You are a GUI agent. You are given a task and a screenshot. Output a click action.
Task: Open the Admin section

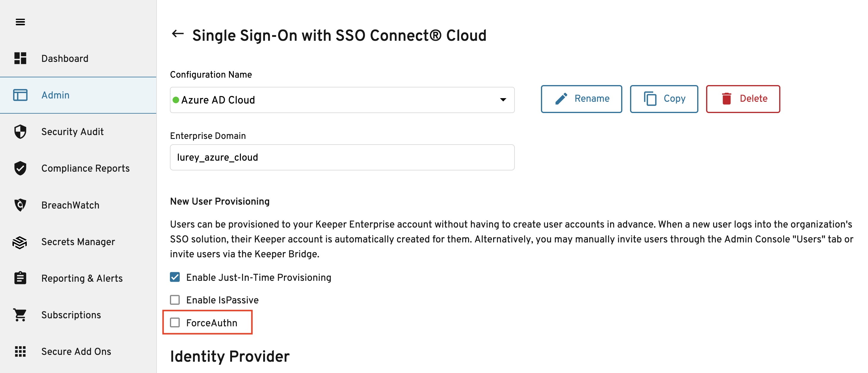(x=56, y=95)
